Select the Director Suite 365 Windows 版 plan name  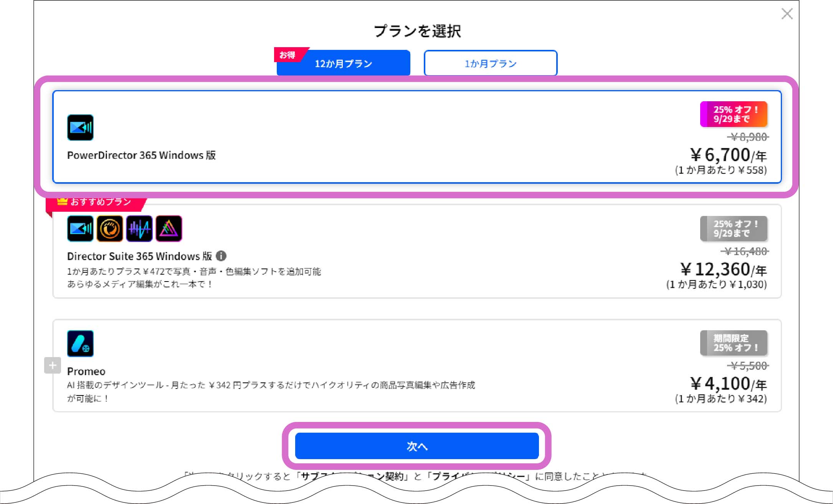(x=139, y=256)
